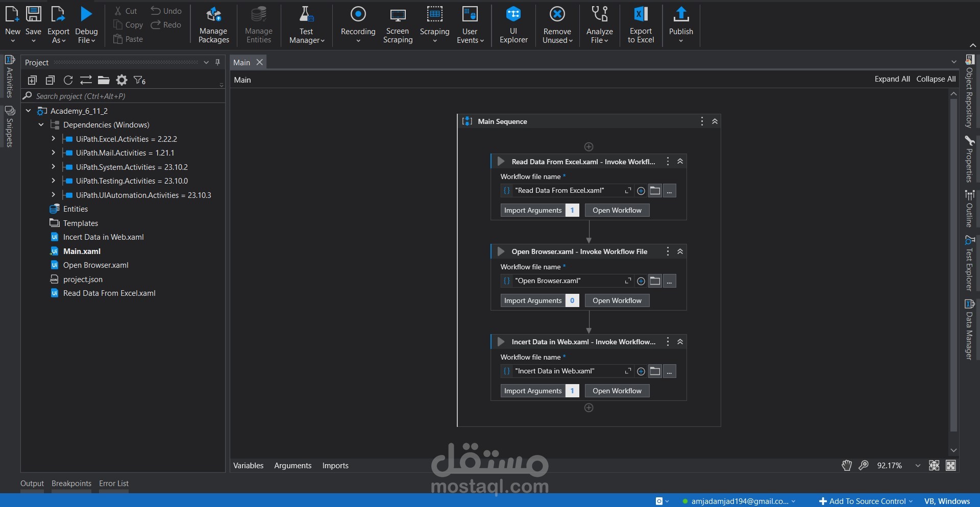Refresh the Project panel
This screenshot has width=980, height=507.
pos(68,80)
